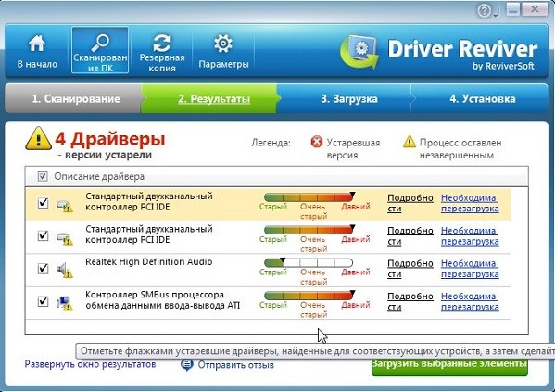Click the Driver Reviver logo icon

pyautogui.click(x=359, y=52)
